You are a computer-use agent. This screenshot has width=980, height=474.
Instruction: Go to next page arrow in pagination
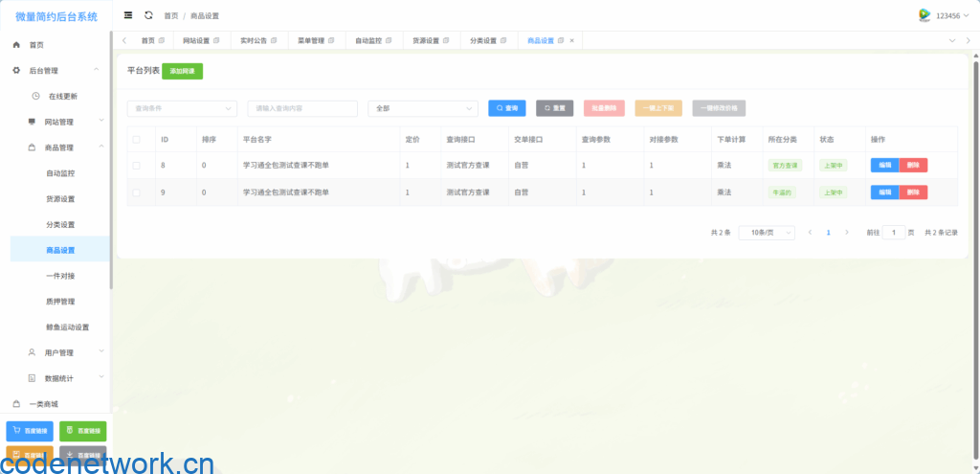(846, 232)
